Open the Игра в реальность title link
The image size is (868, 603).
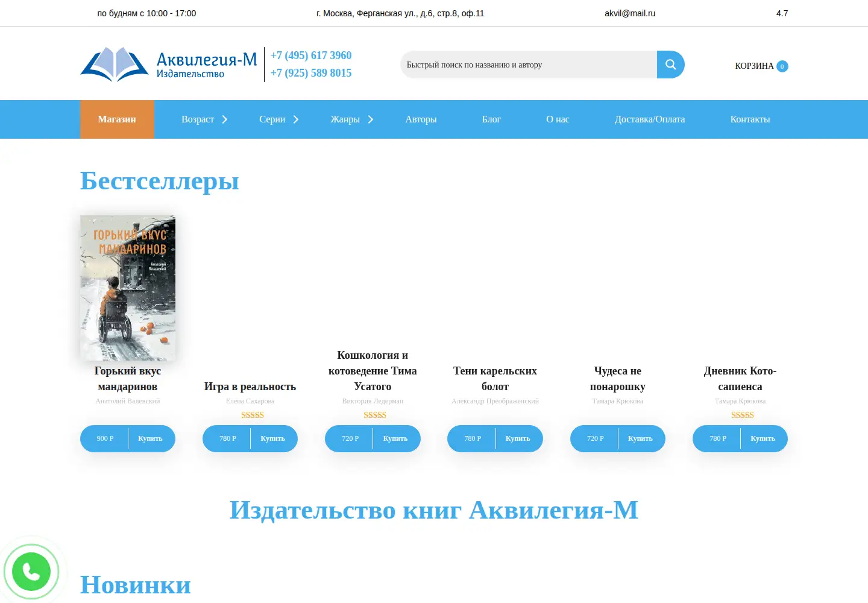[x=250, y=387]
